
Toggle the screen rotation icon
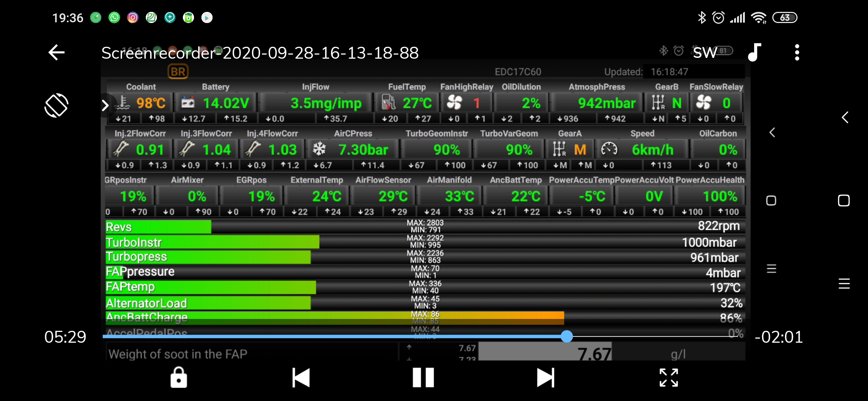click(x=56, y=105)
